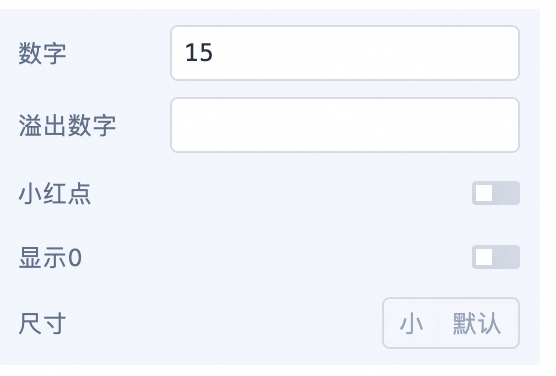This screenshot has width=556, height=376.
Task: Select the 小 size option
Action: (x=411, y=323)
